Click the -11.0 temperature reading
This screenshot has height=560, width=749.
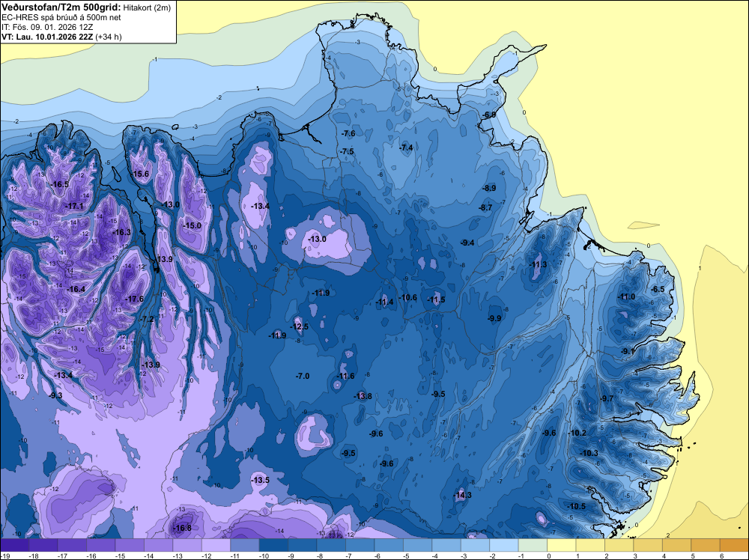tap(626, 296)
